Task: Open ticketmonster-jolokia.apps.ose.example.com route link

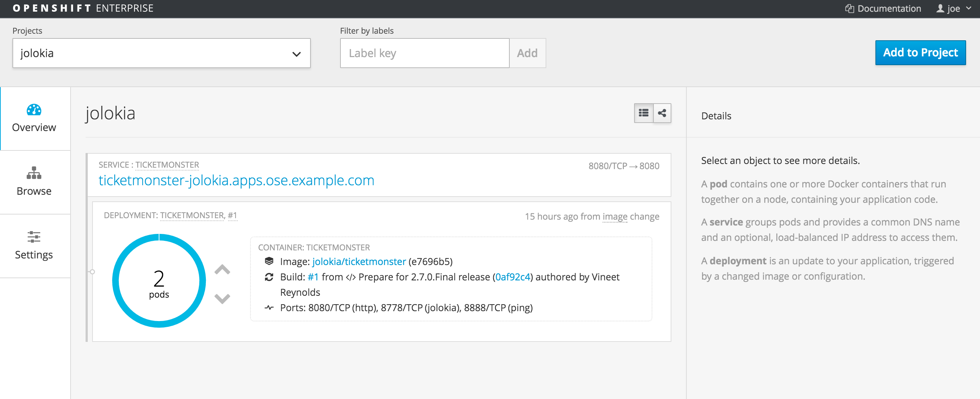Action: click(236, 180)
